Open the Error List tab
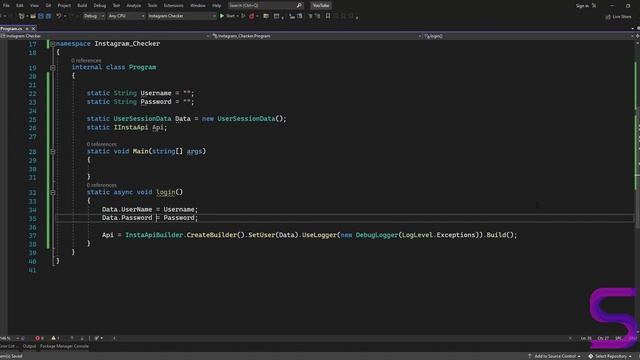Viewport: 640px width, 360px height. tap(8, 346)
